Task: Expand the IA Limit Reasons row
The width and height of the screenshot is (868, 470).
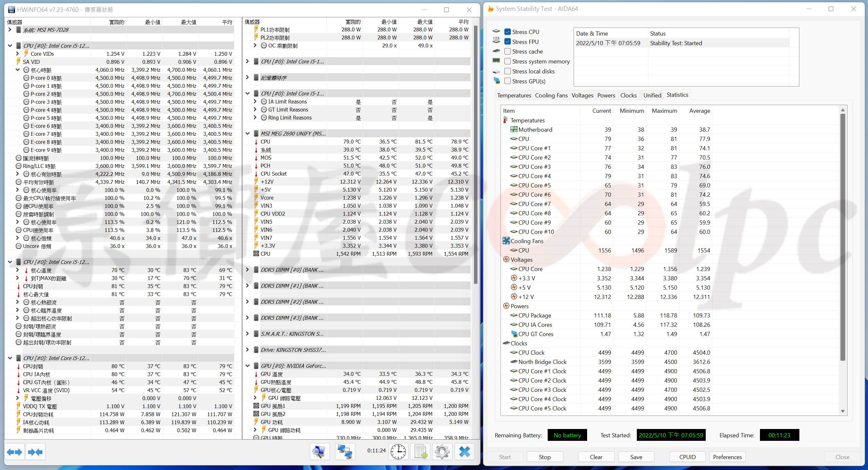Action: coord(255,102)
